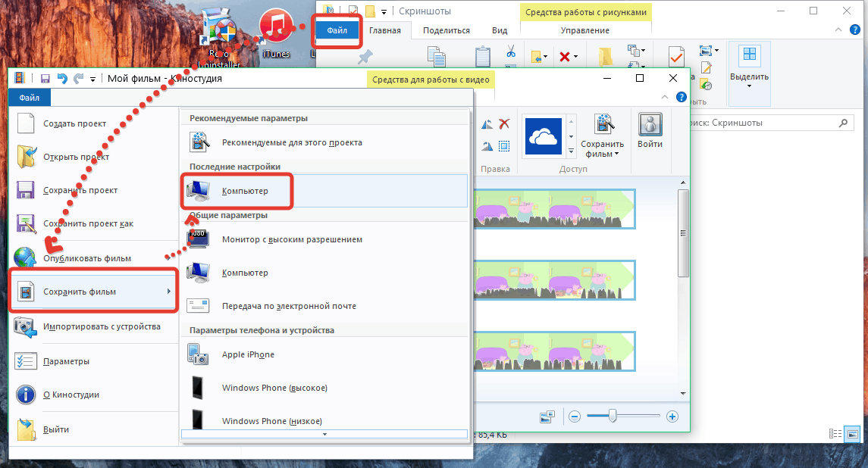Pick Компьютер under Последние настройки
Screen dimensions: 868x468
324,191
